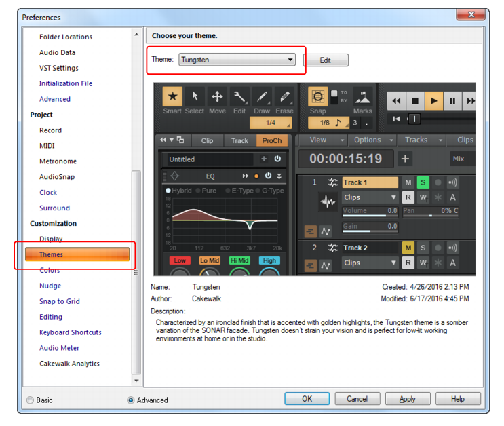Open the Theme dropdown showing Tungsten

tap(237, 60)
